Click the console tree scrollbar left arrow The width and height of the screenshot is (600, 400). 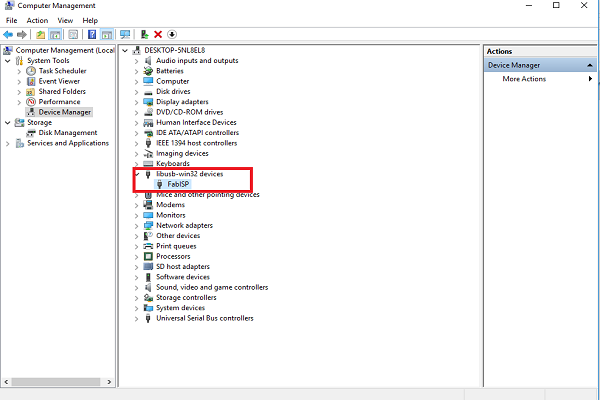click(x=6, y=382)
